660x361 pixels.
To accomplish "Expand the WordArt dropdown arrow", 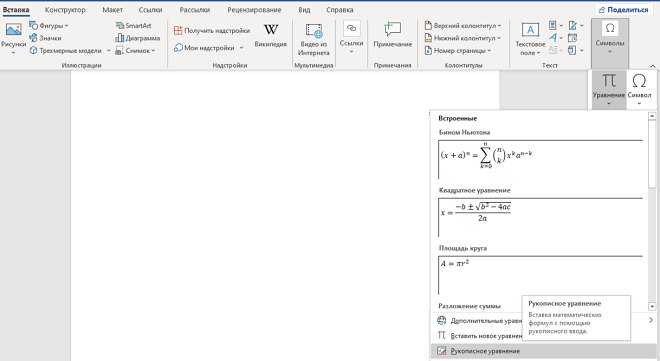I will pyautogui.click(x=561, y=38).
